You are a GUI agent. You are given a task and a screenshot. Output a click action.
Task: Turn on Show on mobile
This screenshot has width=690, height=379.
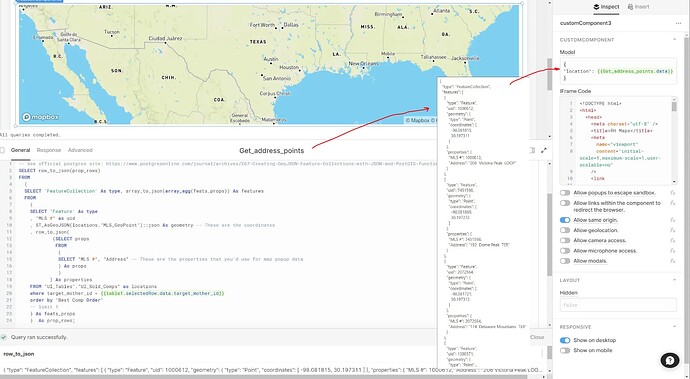click(x=565, y=350)
